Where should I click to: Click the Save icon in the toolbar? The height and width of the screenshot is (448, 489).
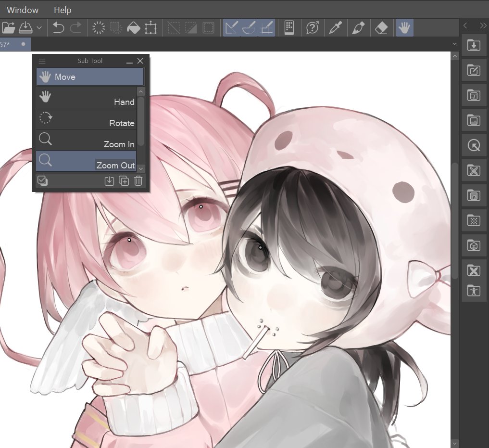25,28
